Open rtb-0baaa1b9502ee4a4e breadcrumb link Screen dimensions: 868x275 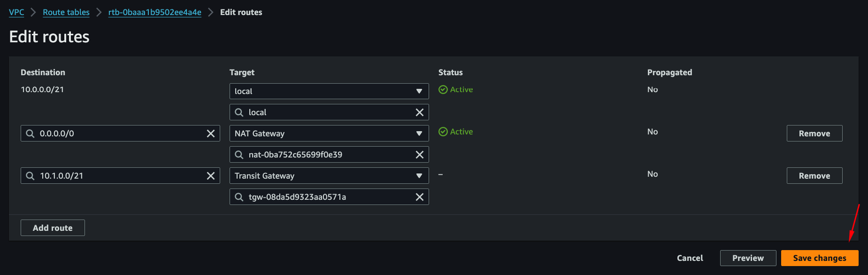click(x=154, y=12)
